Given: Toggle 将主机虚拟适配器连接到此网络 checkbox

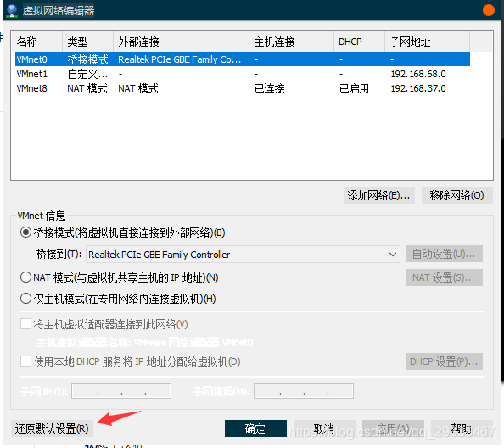Looking at the screenshot, I should tap(25, 324).
